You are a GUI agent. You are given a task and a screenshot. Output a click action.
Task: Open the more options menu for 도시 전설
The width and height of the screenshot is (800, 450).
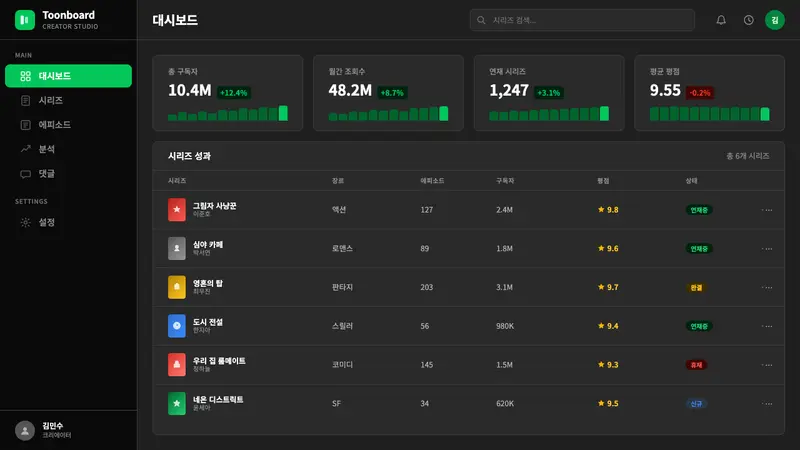(766, 326)
